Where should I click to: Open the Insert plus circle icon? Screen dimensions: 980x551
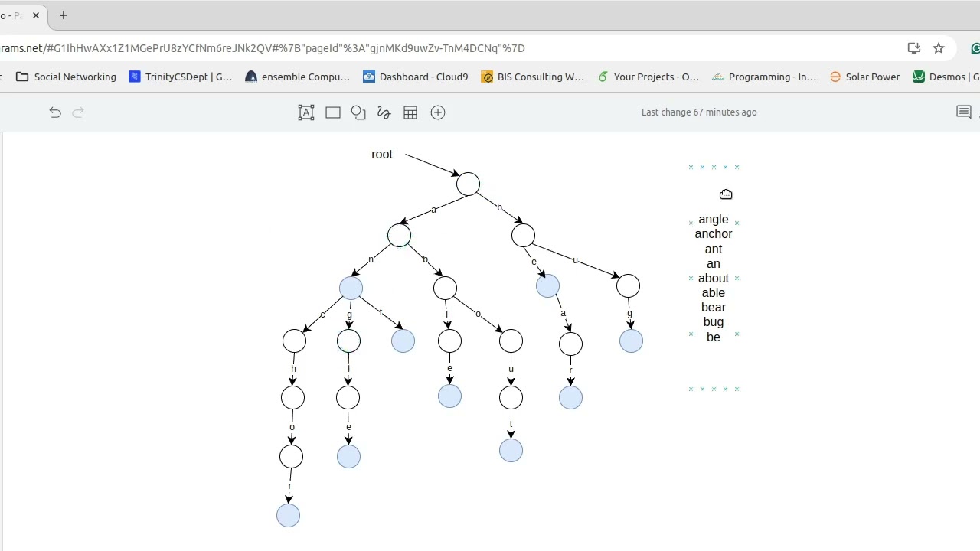pos(438,112)
